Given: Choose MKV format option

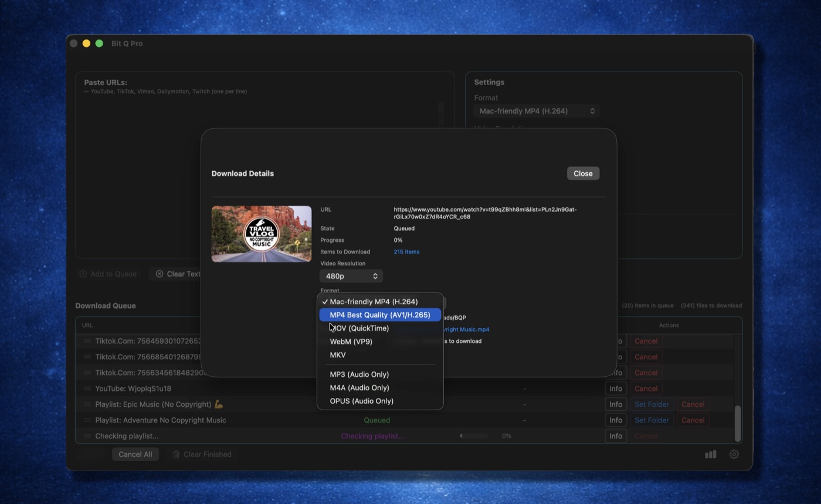Looking at the screenshot, I should tap(380, 355).
